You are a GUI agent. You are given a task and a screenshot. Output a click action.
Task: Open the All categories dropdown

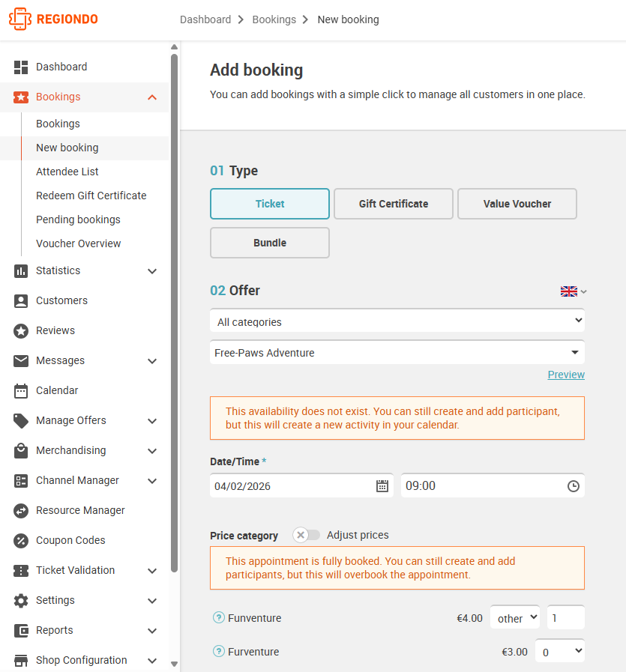pyautogui.click(x=397, y=321)
